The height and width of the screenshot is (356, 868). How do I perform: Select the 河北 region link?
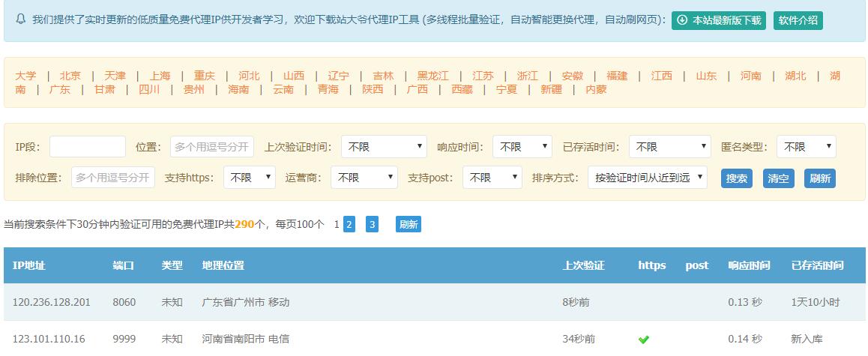coord(249,76)
